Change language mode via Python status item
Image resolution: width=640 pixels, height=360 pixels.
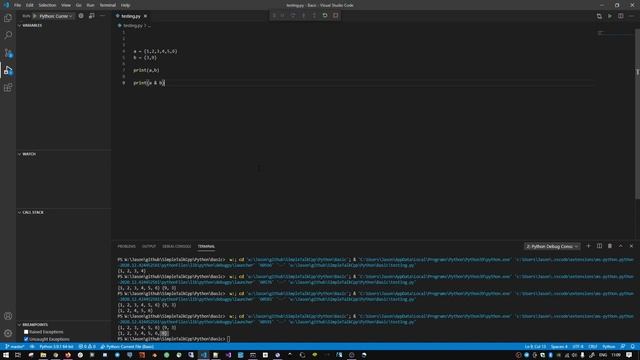click(609, 347)
